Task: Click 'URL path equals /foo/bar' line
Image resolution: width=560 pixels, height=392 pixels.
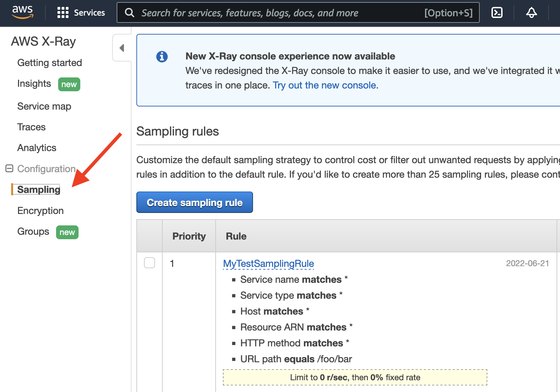Action: pos(296,359)
